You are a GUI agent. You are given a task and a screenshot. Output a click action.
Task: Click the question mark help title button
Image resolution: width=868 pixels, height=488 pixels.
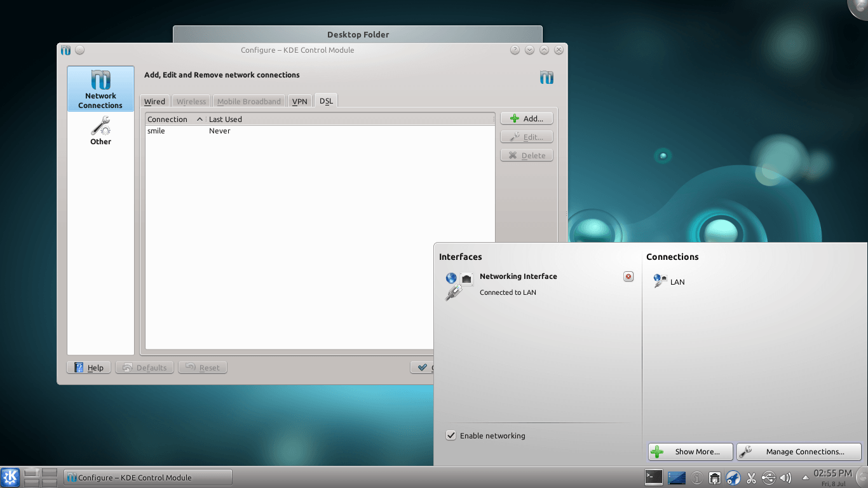pyautogui.click(x=515, y=50)
